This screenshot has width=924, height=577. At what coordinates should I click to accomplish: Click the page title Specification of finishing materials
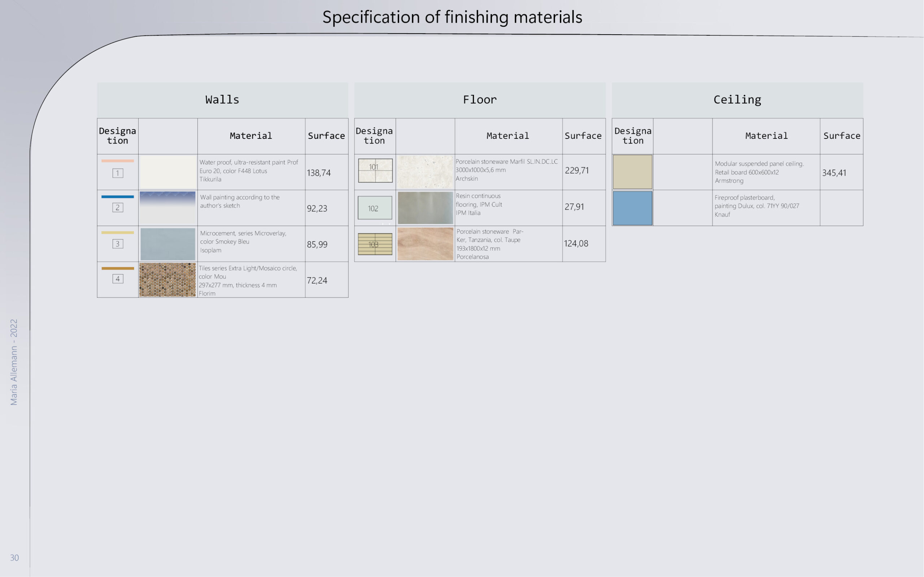pyautogui.click(x=452, y=17)
